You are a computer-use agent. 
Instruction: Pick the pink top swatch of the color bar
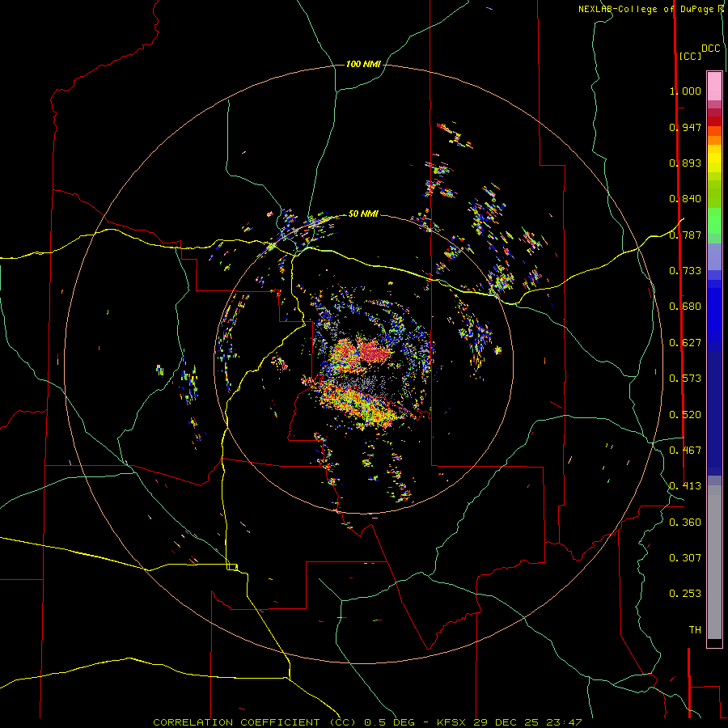[x=714, y=86]
